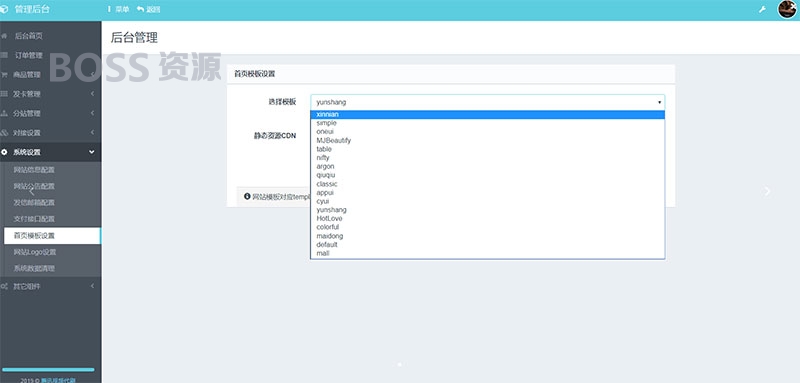
Task: Expand the 分站管理 submenu chevron
Action: 92,113
